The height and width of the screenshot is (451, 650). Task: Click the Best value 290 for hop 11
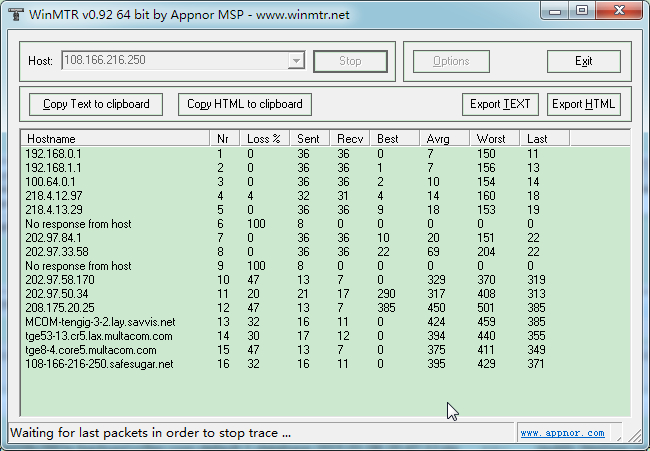[x=386, y=294]
